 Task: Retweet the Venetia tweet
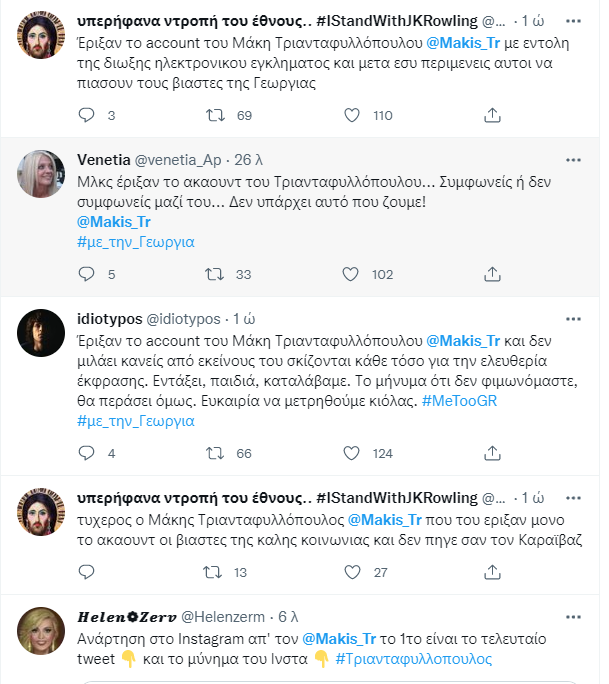tap(213, 274)
